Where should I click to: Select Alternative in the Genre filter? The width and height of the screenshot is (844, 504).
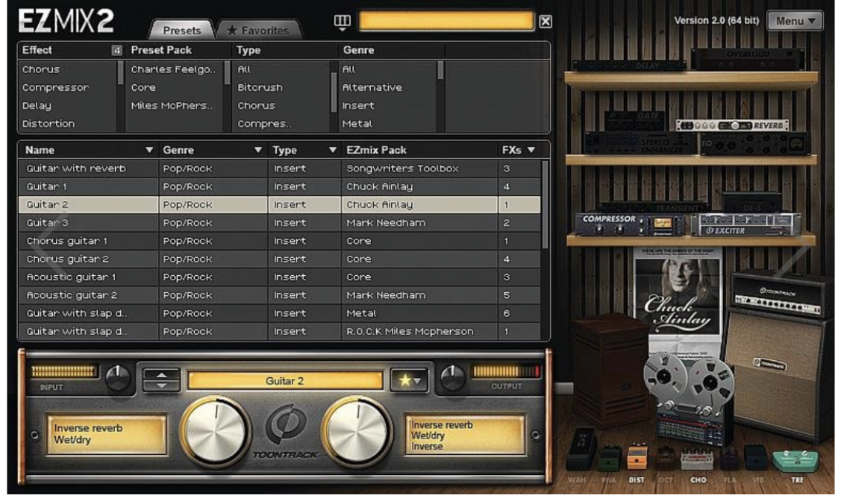[x=372, y=88]
